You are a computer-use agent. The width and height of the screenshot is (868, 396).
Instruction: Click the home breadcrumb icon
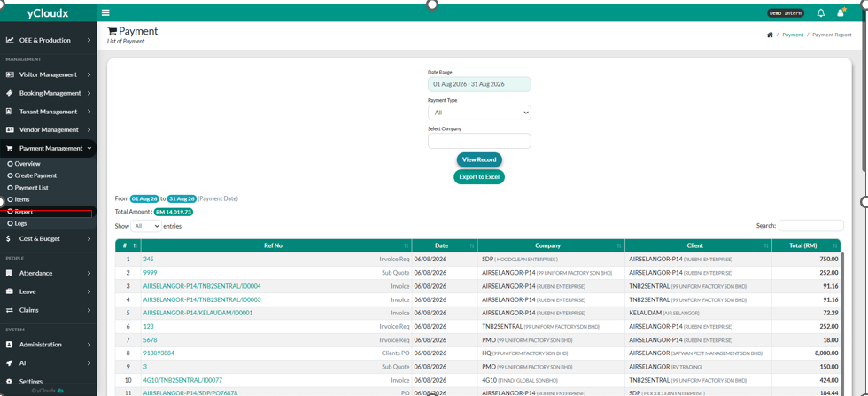pyautogui.click(x=770, y=35)
